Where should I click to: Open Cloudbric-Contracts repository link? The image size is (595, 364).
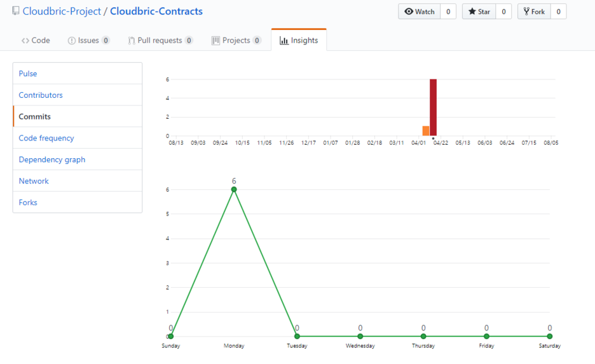point(156,11)
